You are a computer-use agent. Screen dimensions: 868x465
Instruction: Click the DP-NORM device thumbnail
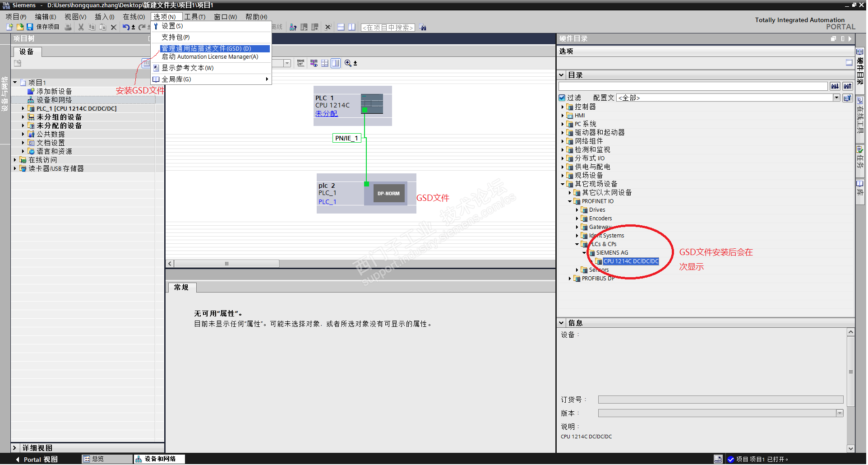pos(388,194)
